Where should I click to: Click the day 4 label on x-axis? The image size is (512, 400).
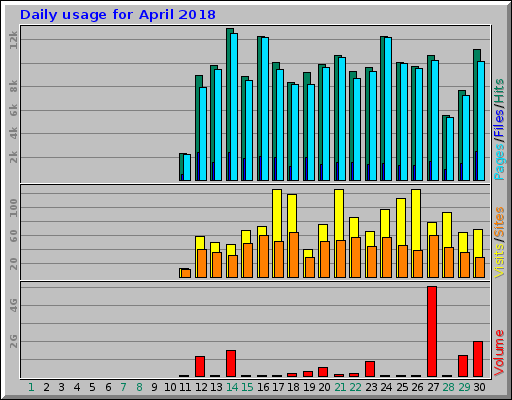[x=77, y=387]
